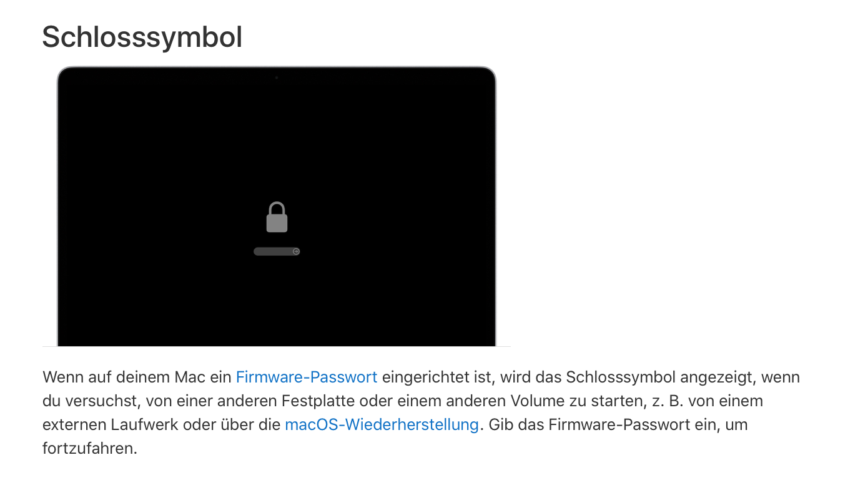The height and width of the screenshot is (490, 868).
Task: Click the Schlosssymbol heading
Action: 142,36
